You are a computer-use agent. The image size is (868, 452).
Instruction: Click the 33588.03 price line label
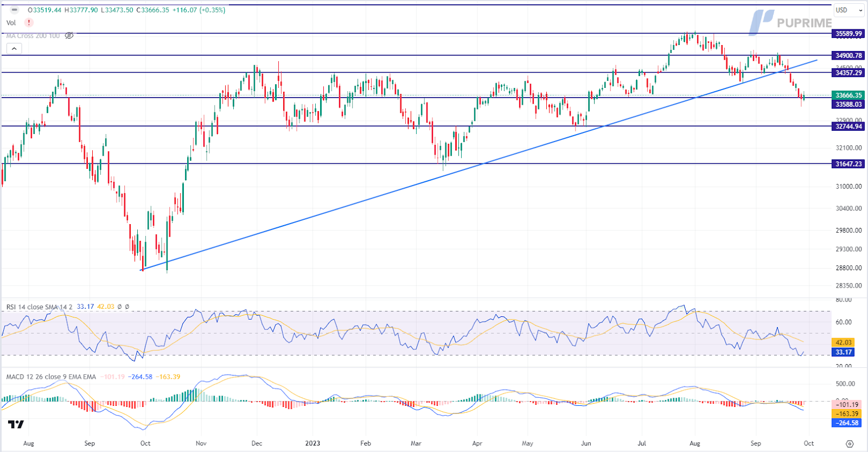(x=848, y=105)
